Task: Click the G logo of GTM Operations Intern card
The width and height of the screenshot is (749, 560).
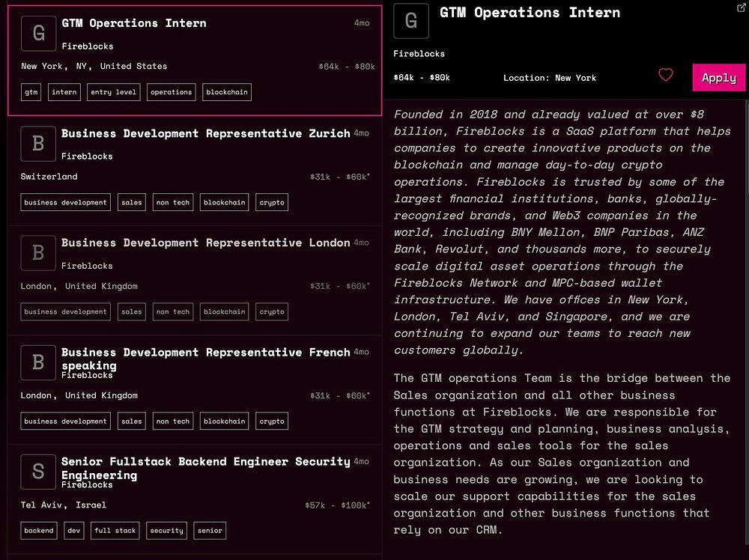Action: 39,34
